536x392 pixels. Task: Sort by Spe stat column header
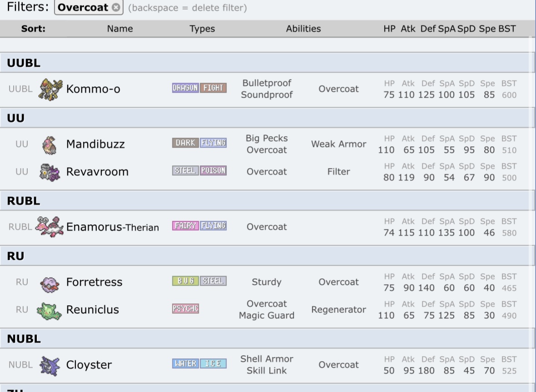click(x=487, y=29)
